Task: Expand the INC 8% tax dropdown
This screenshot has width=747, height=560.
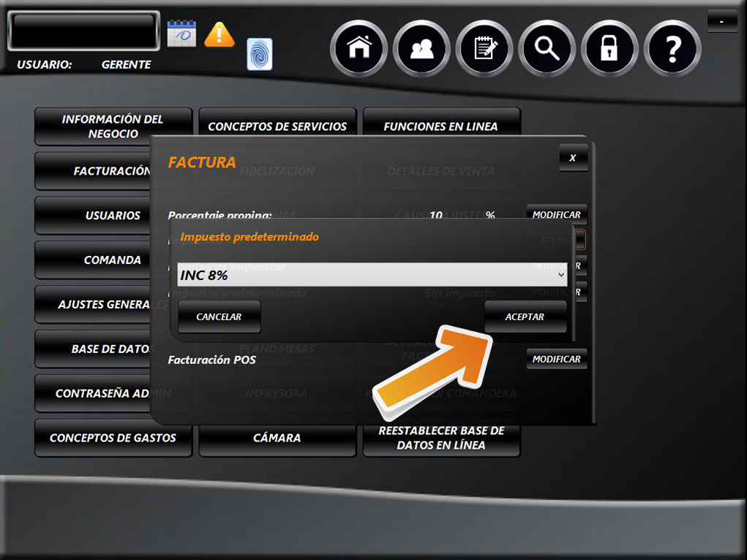Action: [372, 275]
